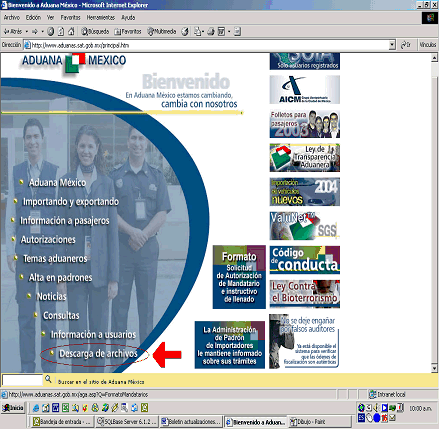Click the Mail toolbar icon
Viewport: 439px width, 429px height.
[x=198, y=32]
